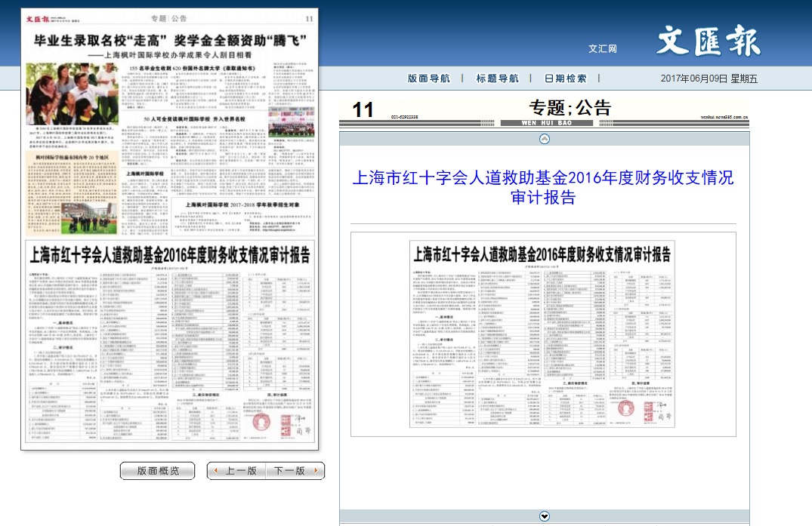The image size is (812, 526).
Task: Click 毕业生录取名校 headline on page preview
Action: pos(171,40)
